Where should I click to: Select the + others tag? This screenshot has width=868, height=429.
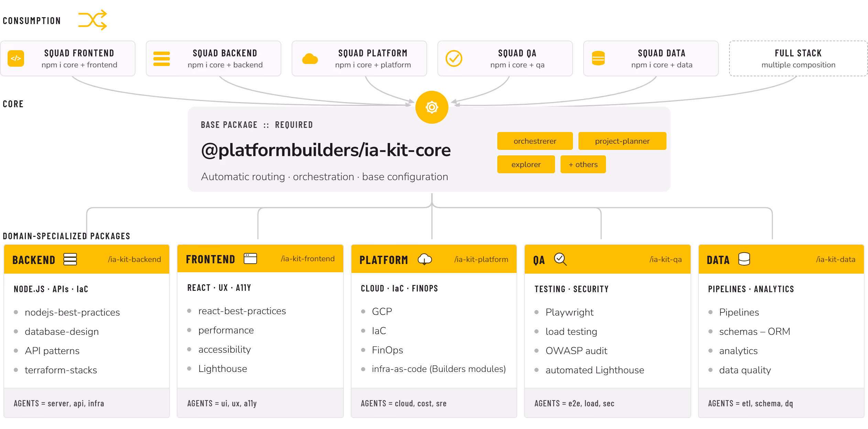(583, 164)
